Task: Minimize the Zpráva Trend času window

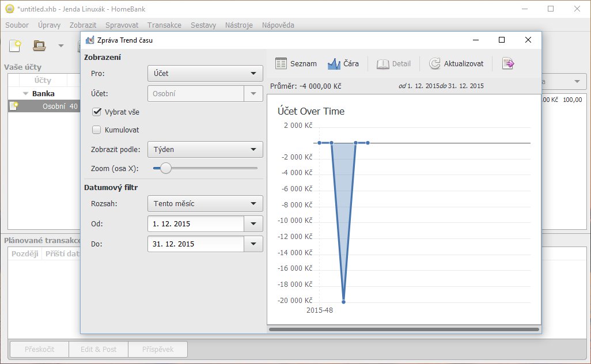Action: [476, 40]
